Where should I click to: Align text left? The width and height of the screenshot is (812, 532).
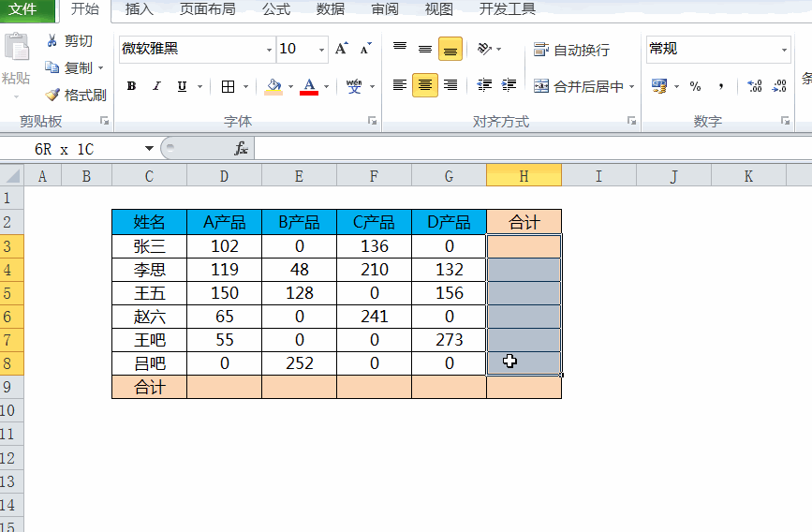(x=400, y=85)
